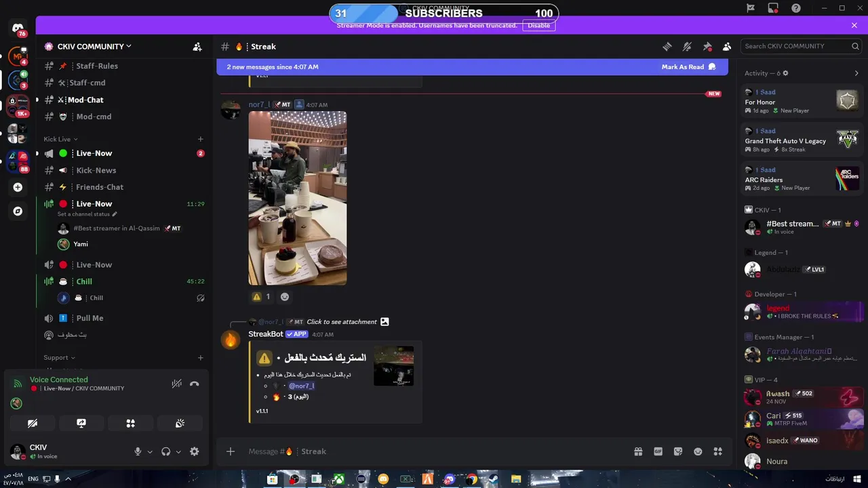Image resolution: width=868 pixels, height=488 pixels.
Task: Toggle warning emoji reaction on image
Action: pos(262,297)
